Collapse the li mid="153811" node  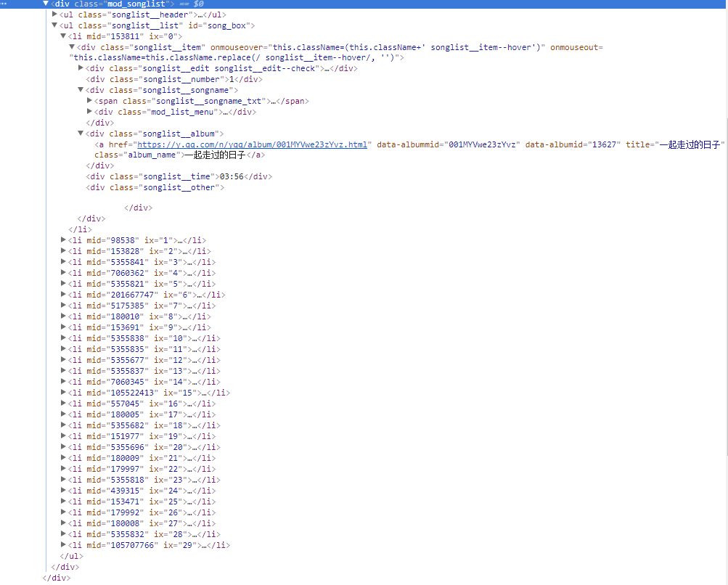pyautogui.click(x=63, y=36)
